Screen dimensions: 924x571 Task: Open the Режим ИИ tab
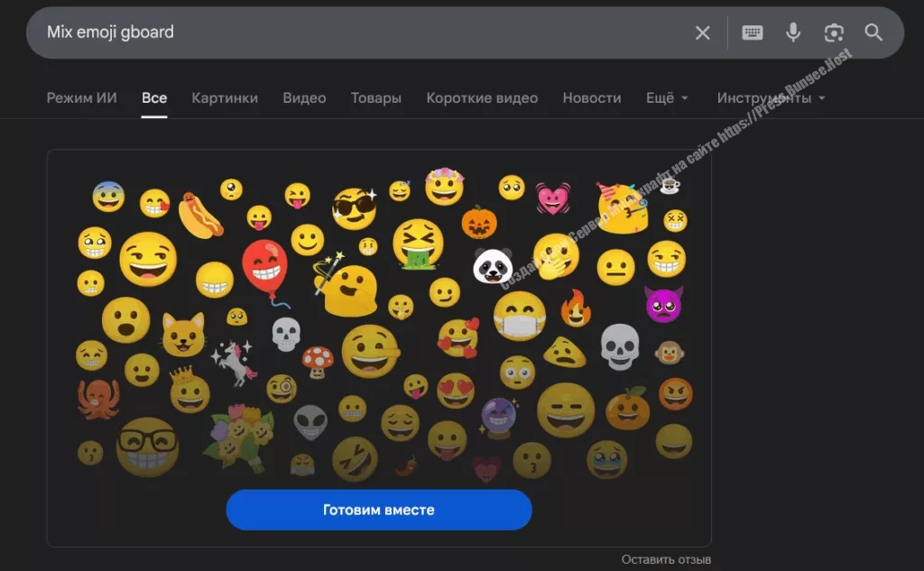(x=81, y=97)
